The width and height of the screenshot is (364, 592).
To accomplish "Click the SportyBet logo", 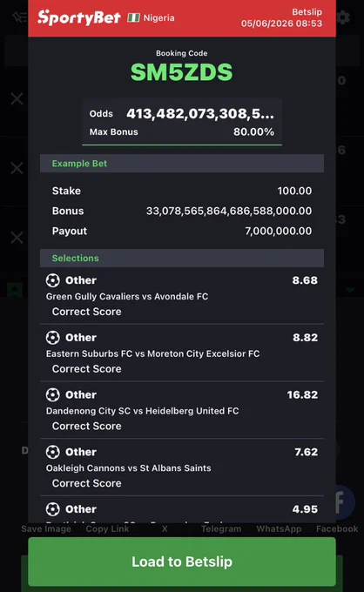I will 79,17.
